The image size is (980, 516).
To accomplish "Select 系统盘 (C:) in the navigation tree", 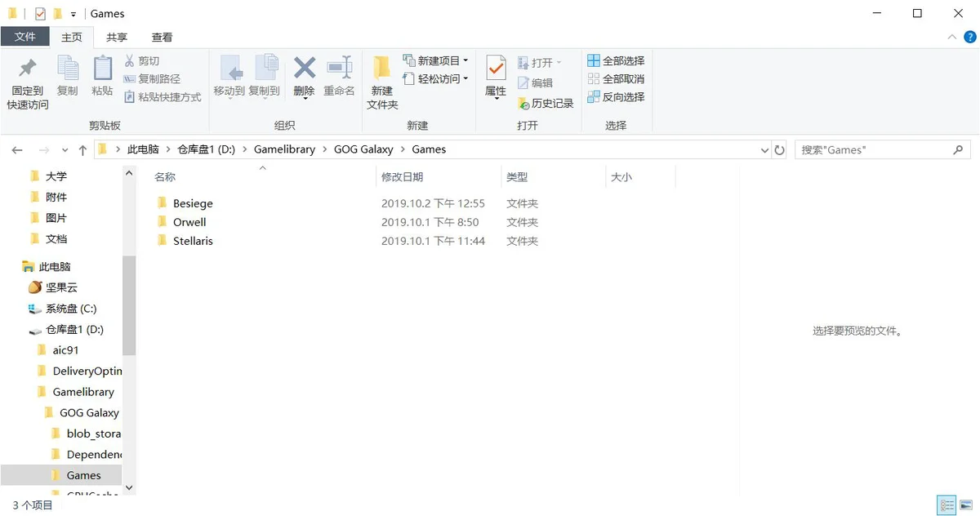I will pyautogui.click(x=61, y=309).
